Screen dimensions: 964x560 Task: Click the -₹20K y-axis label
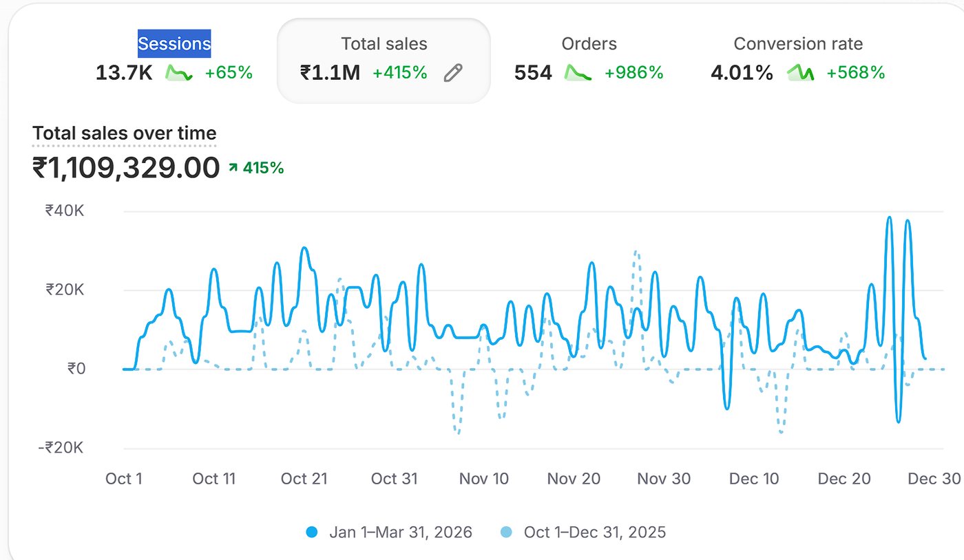pyautogui.click(x=61, y=448)
